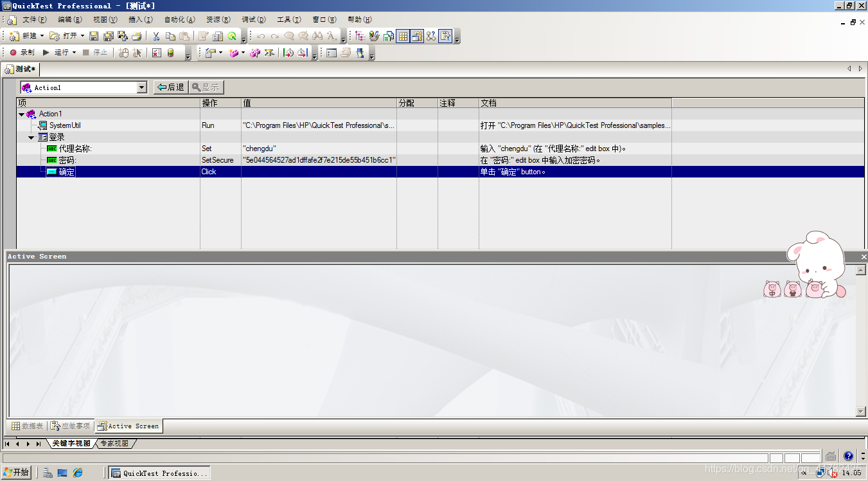The height and width of the screenshot is (481, 868).
Task: Click the keyboard icon in status bar
Action: [831, 456]
